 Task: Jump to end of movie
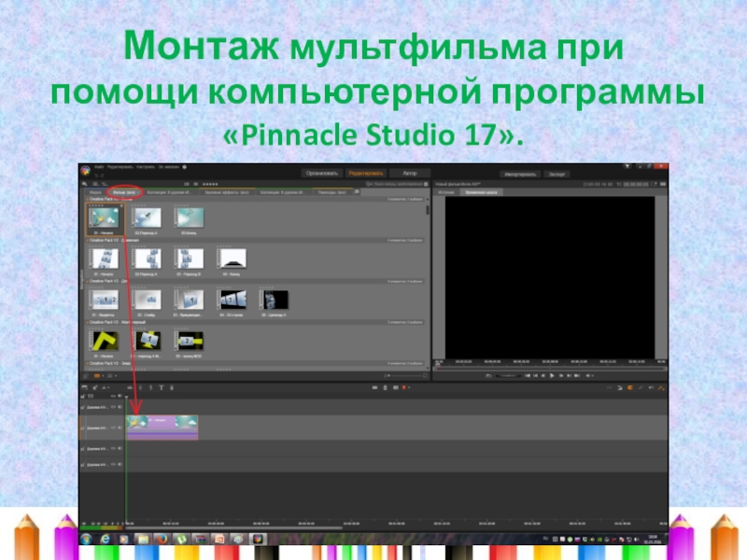click(577, 376)
